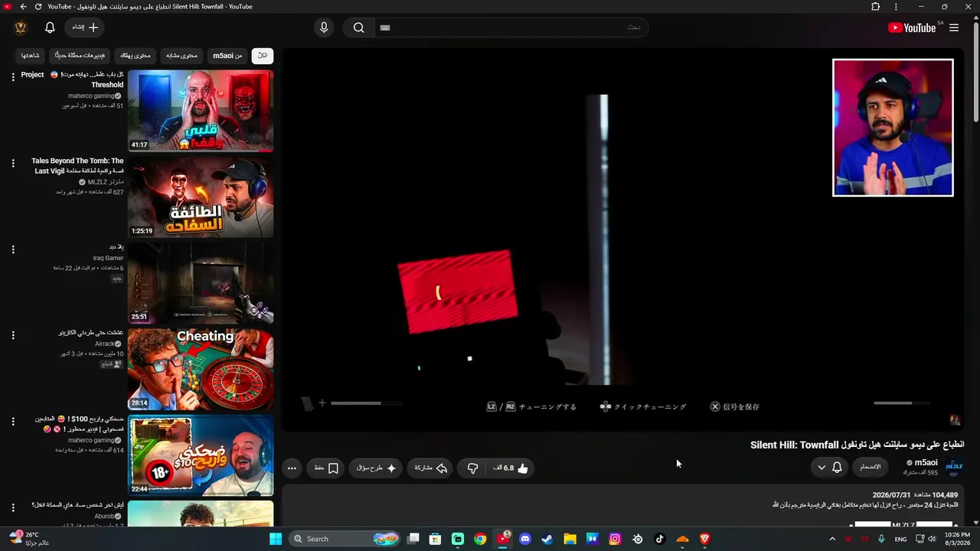This screenshot has height=551, width=980.
Task: Open the taskbar clock and calendar
Action: pos(958,539)
